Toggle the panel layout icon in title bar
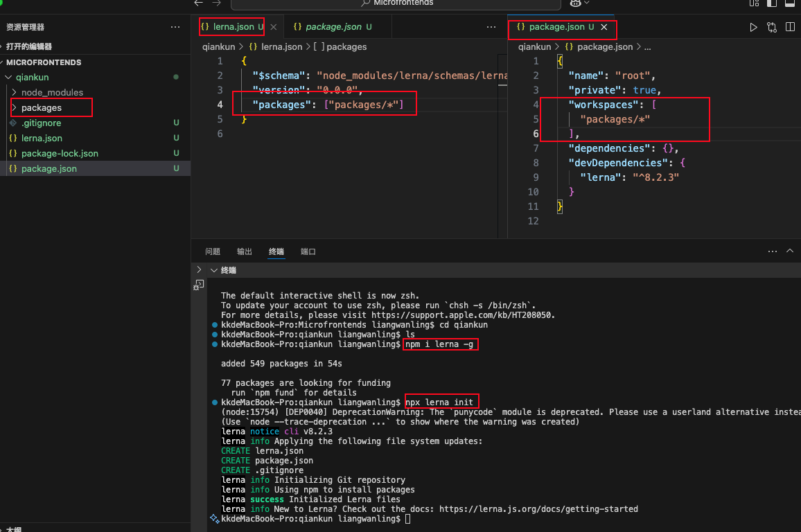This screenshot has width=801, height=532. [790, 3]
